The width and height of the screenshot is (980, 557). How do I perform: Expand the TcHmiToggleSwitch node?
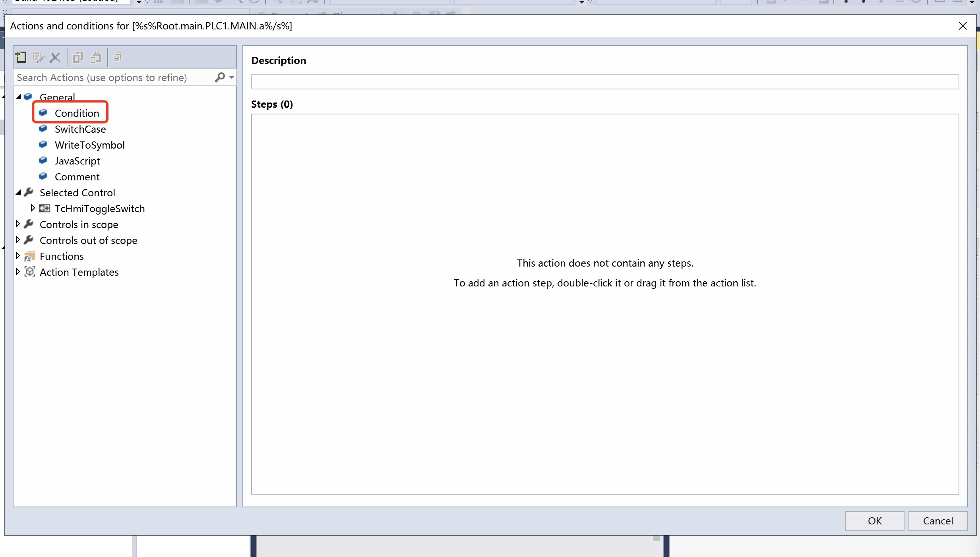(x=33, y=208)
